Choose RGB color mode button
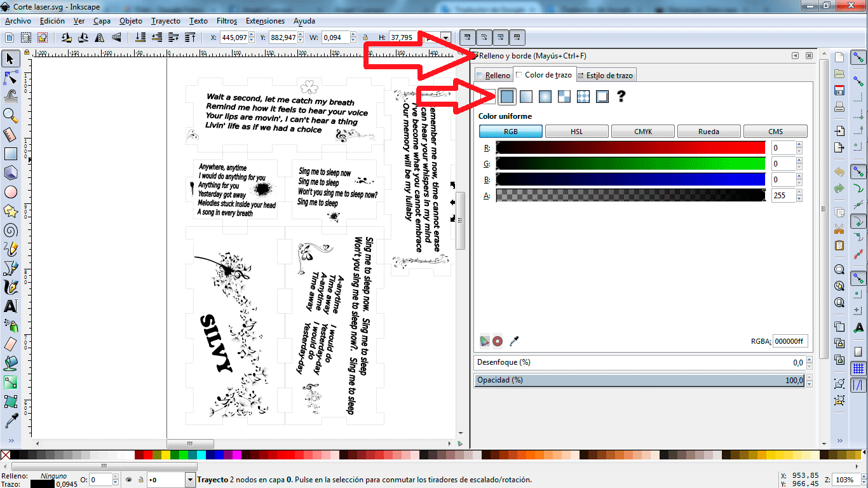Image resolution: width=868 pixels, height=488 pixels. point(511,132)
